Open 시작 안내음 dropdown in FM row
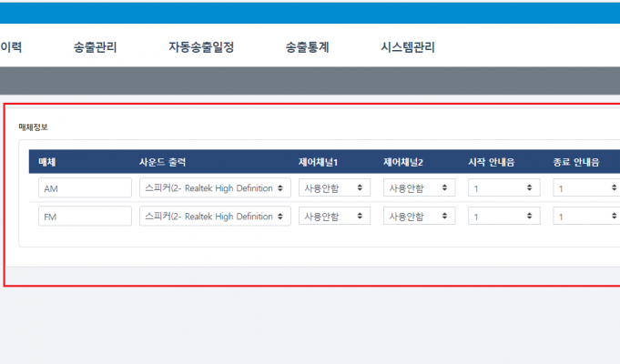Image resolution: width=620 pixels, height=364 pixels. [x=504, y=216]
